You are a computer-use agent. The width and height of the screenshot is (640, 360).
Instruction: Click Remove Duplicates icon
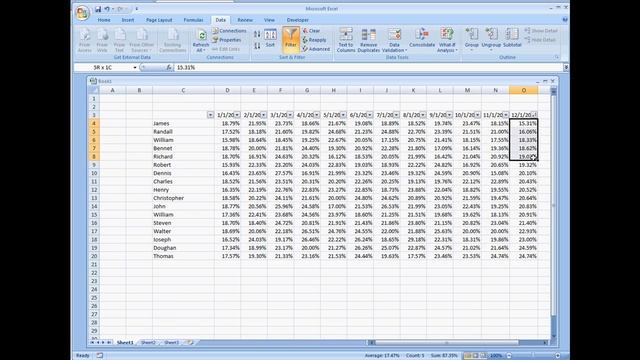tap(369, 40)
